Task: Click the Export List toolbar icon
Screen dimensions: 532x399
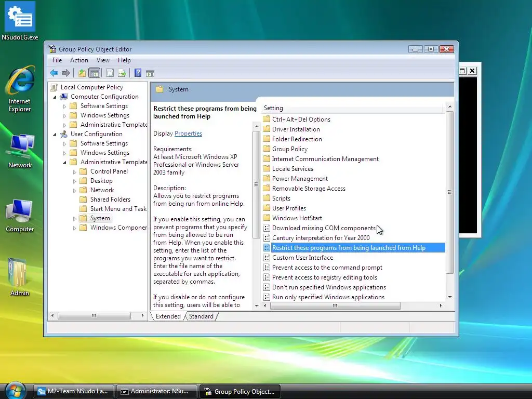Action: point(122,73)
